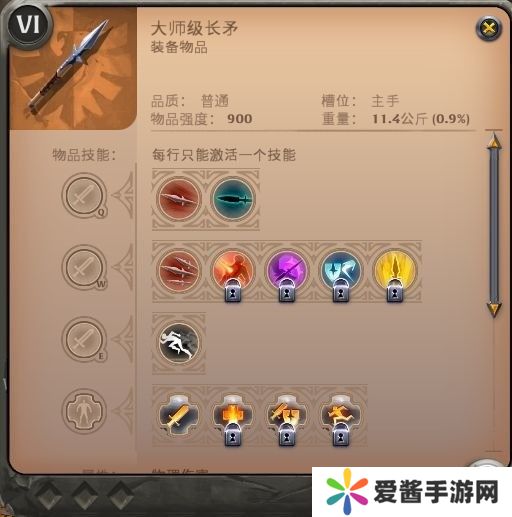Click the spear item thumbnail image
Image resolution: width=512 pixels, height=517 pixels.
[x=73, y=68]
